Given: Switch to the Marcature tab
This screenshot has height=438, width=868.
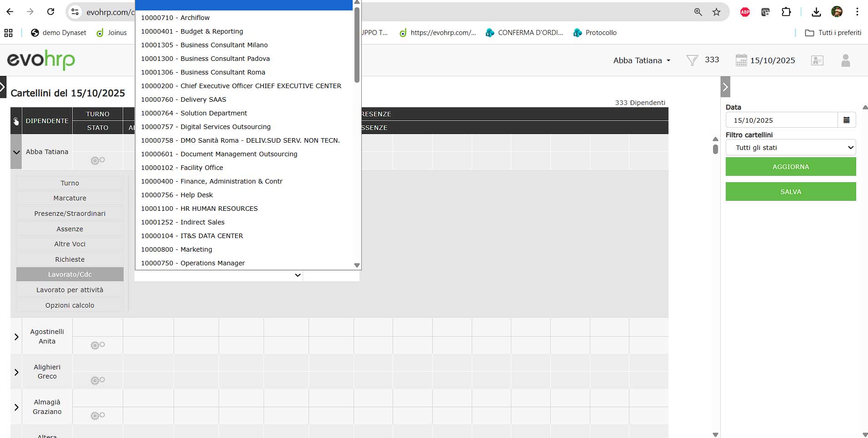Looking at the screenshot, I should 70,198.
